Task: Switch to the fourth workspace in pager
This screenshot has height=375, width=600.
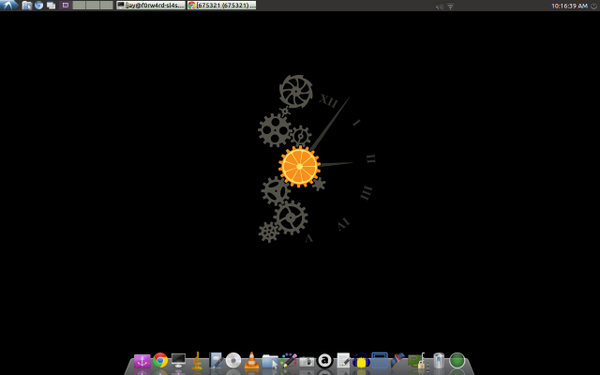Action: pyautogui.click(x=106, y=5)
